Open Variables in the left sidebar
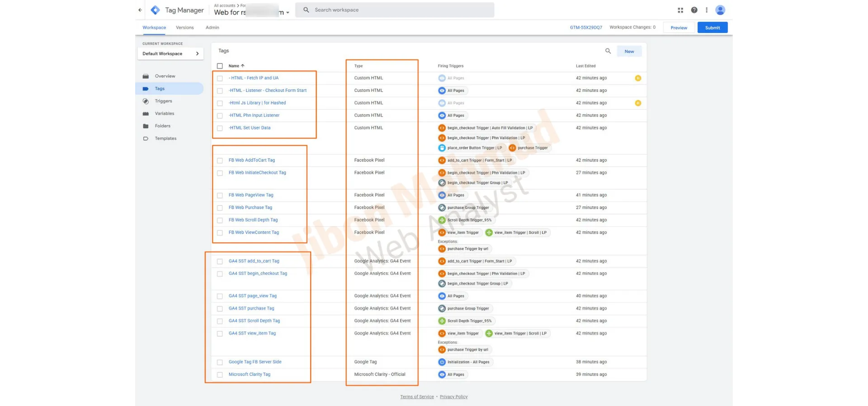Viewport: 868px width, 406px height. coord(164,113)
